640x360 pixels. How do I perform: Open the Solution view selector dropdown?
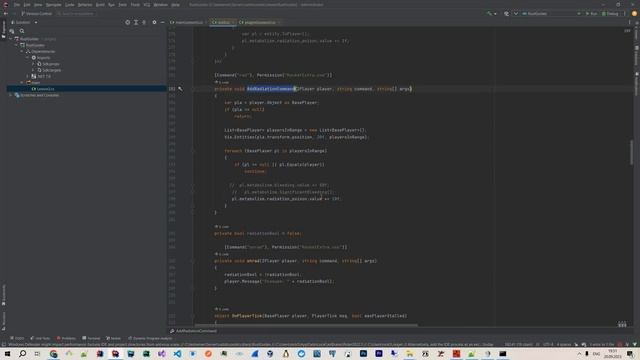coord(24,22)
